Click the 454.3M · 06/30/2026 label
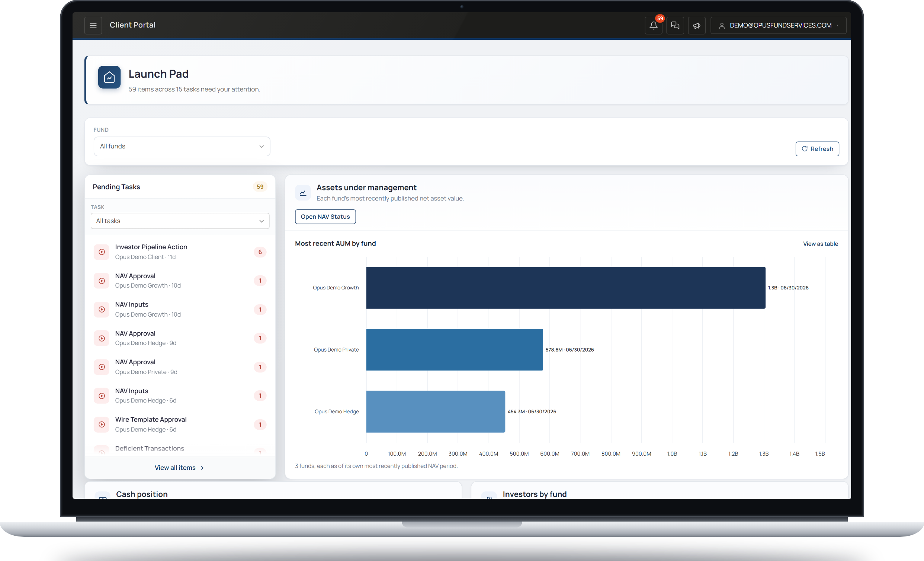The width and height of the screenshot is (924, 561). click(532, 411)
